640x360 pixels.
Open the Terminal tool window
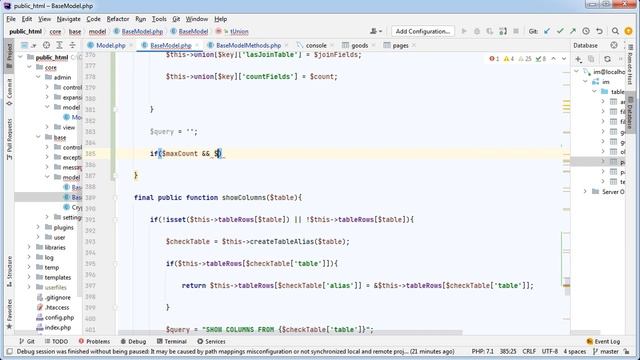(x=171, y=341)
